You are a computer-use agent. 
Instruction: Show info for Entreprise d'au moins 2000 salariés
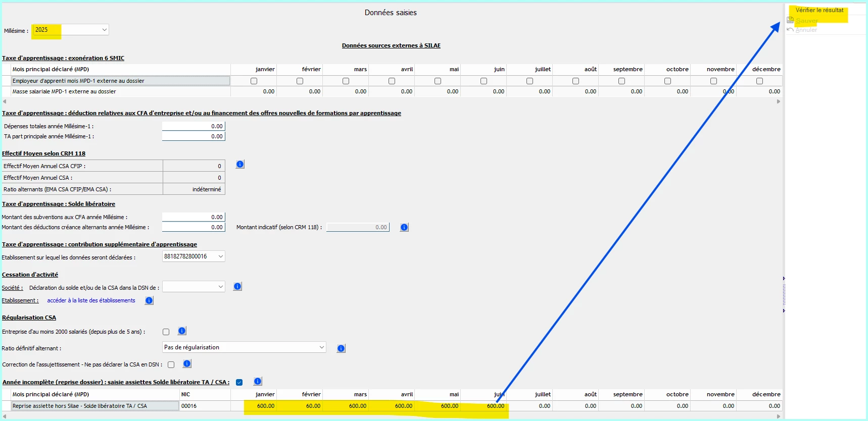[182, 331]
